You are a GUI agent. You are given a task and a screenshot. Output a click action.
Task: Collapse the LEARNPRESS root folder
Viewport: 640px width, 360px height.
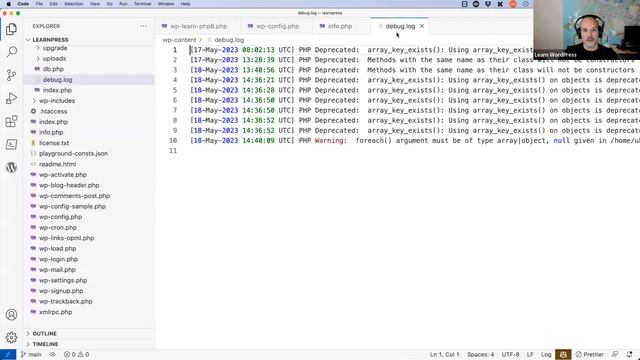coord(50,40)
